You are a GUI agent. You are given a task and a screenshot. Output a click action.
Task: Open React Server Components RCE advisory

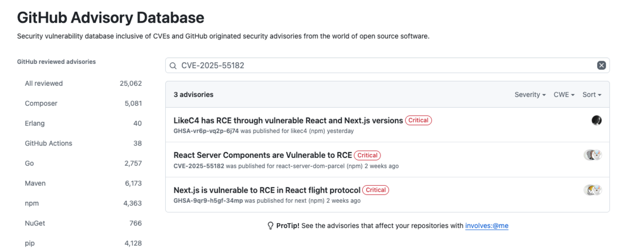[x=262, y=155]
